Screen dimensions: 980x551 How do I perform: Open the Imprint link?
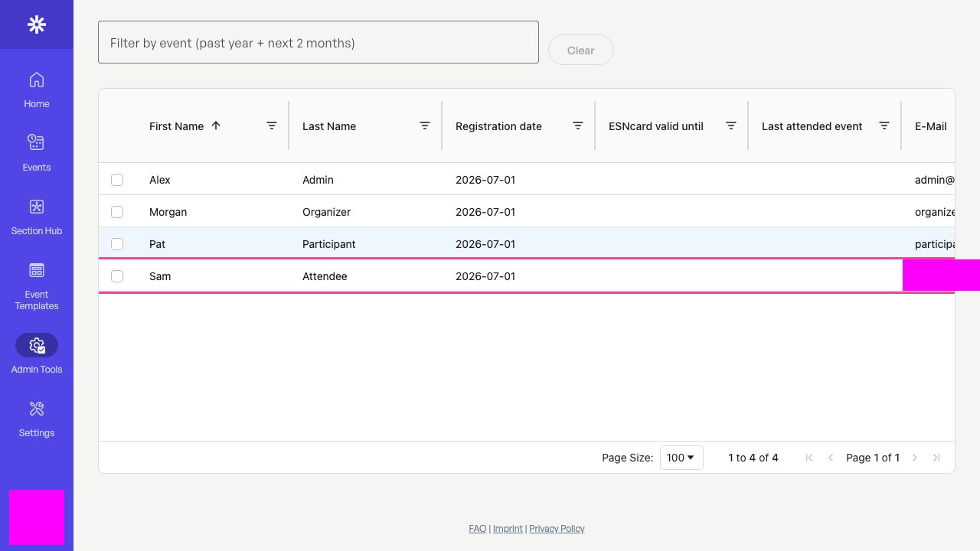click(x=508, y=529)
